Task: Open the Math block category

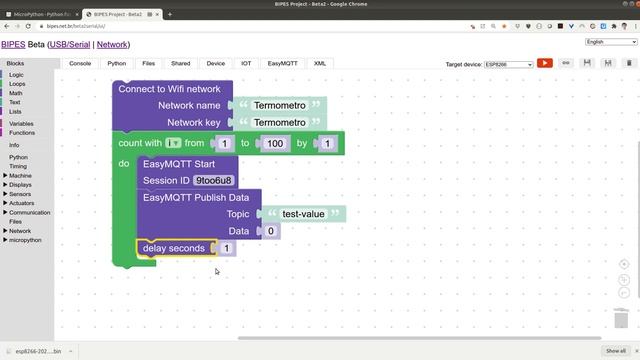Action: point(16,93)
